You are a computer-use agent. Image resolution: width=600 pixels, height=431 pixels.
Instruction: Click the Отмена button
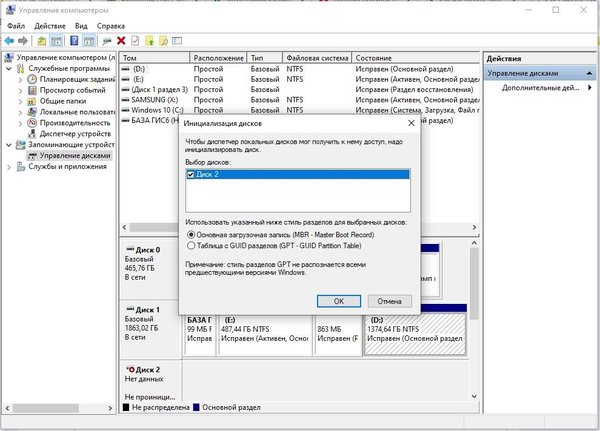390,300
